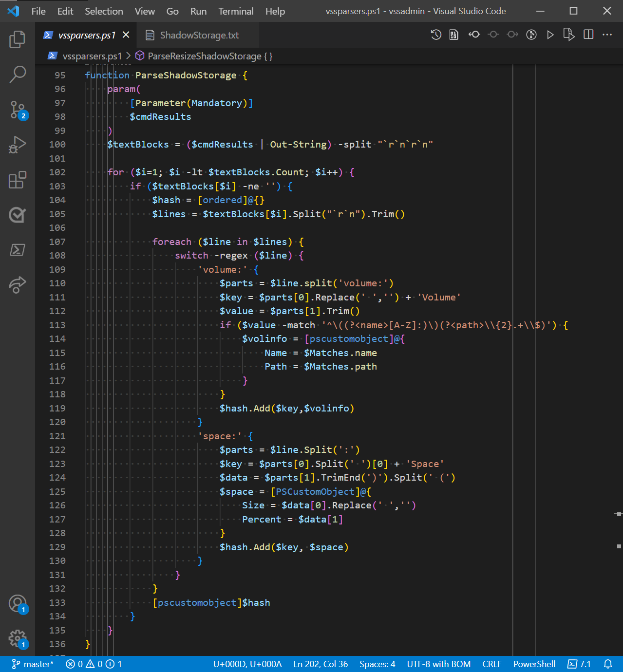Click the master* branch button
Image resolution: width=623 pixels, height=672 pixels.
32,664
